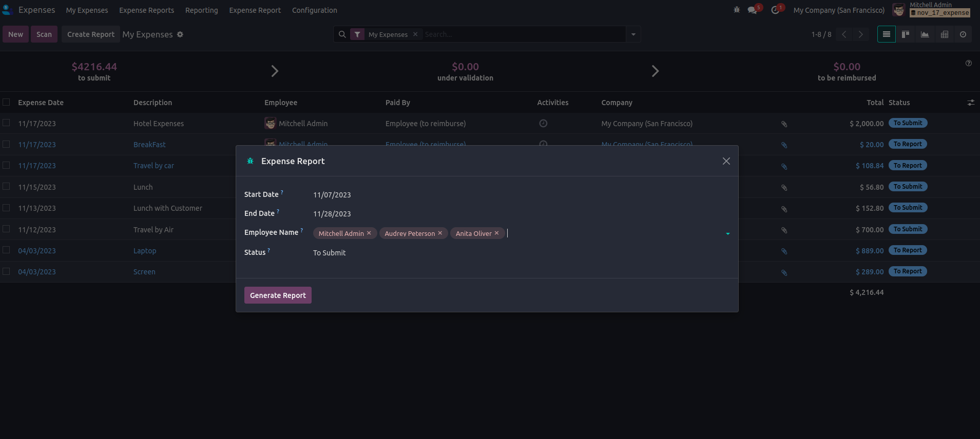
Task: Click attachment paperclip on the $ 2,000.00 row
Action: (784, 124)
